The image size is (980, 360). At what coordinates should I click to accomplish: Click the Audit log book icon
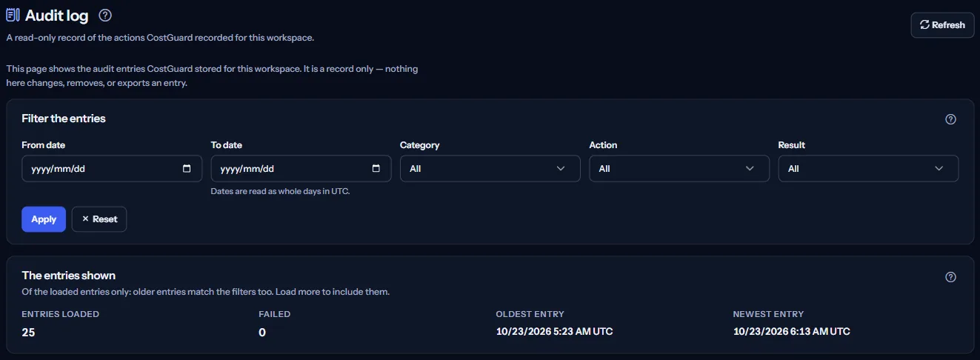(13, 15)
